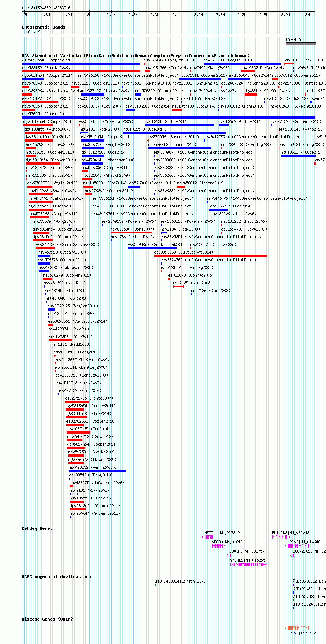Select CBX3P2|NR_033754 gene label
The height and width of the screenshot is (644, 326).
(247, 551)
